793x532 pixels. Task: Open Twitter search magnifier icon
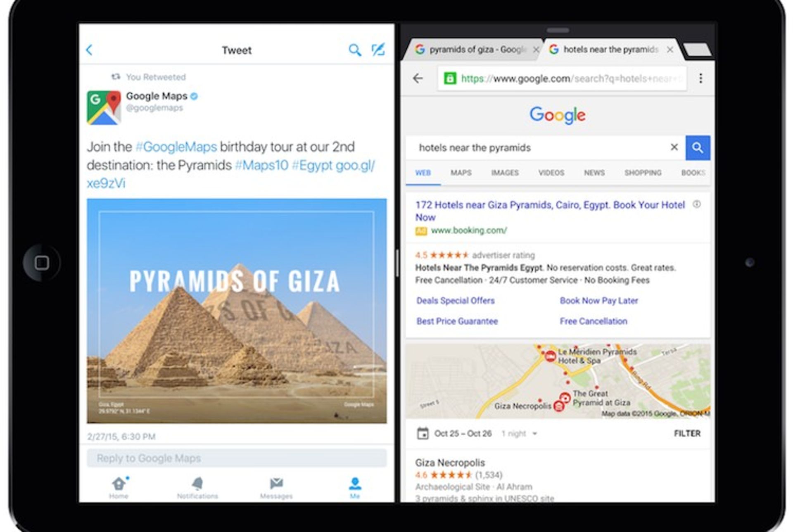coord(355,50)
